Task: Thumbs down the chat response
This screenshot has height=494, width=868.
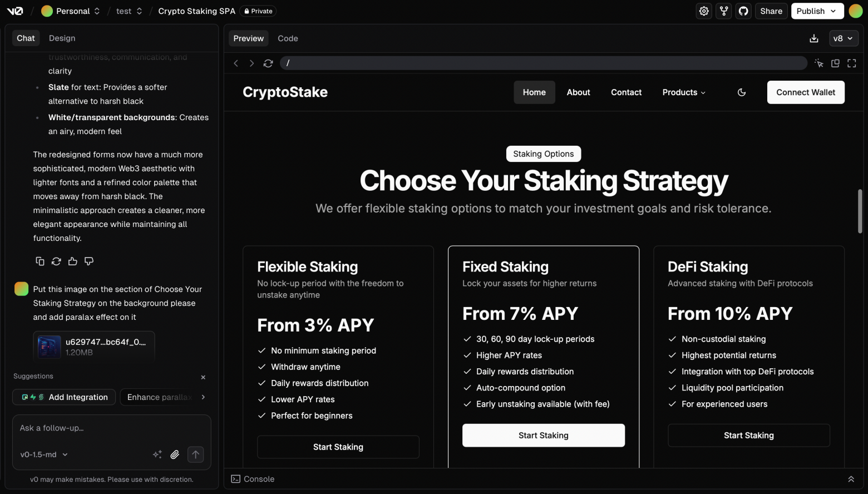Action: point(89,261)
